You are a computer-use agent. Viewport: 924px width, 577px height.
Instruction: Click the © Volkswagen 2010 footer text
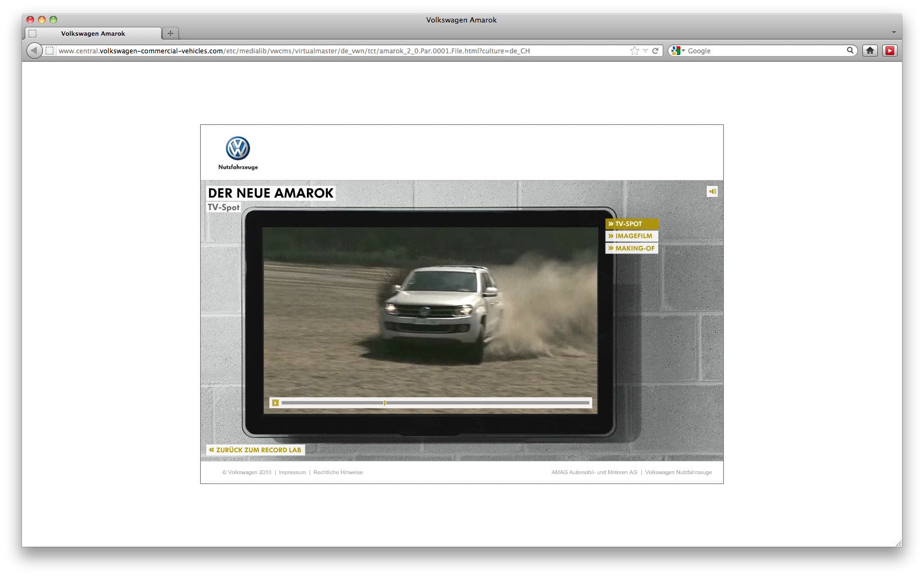[247, 472]
